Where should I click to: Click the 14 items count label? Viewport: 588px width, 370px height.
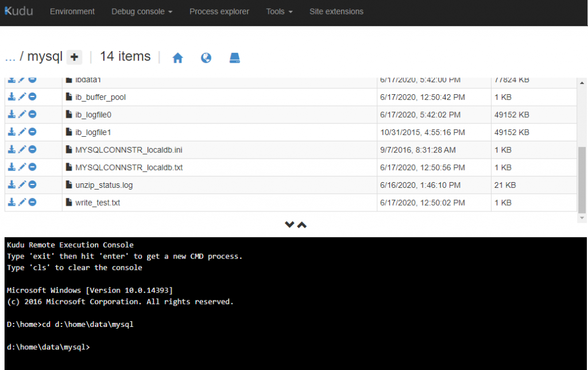pos(125,56)
